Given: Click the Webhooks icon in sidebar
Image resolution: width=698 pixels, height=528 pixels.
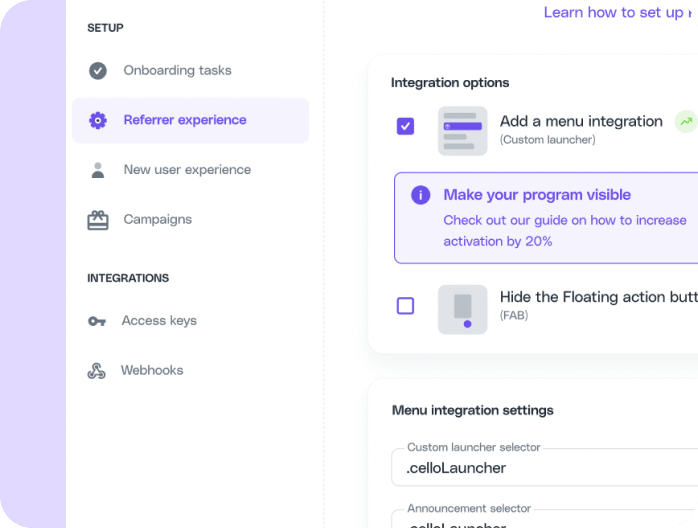Looking at the screenshot, I should pyautogui.click(x=97, y=371).
